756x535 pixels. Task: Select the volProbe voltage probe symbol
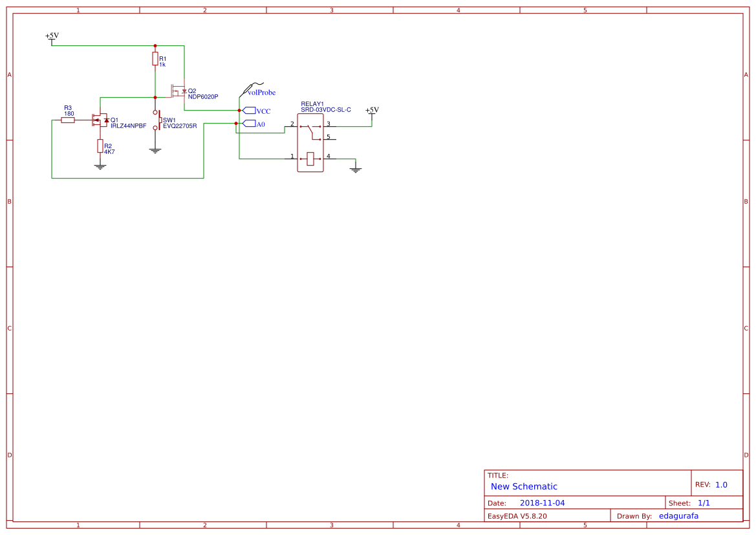click(249, 89)
